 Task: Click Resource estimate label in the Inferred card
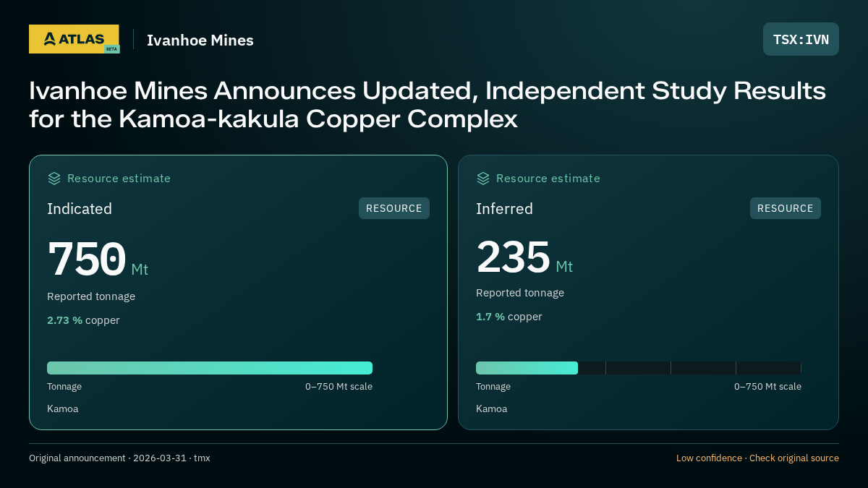click(x=548, y=179)
